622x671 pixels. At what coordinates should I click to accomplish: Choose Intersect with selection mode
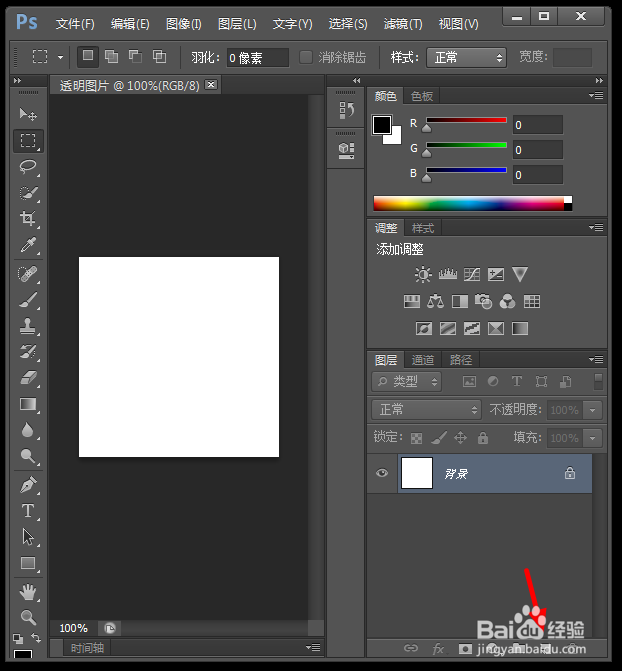159,56
